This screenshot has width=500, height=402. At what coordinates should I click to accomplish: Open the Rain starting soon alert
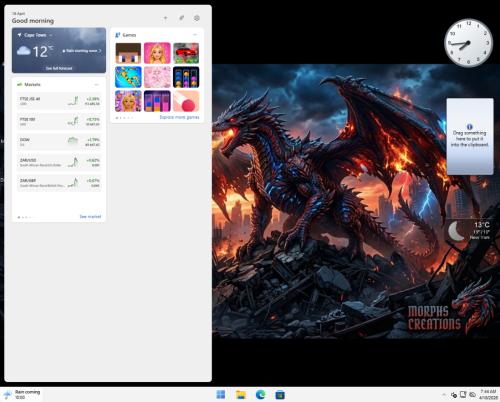pyautogui.click(x=82, y=51)
